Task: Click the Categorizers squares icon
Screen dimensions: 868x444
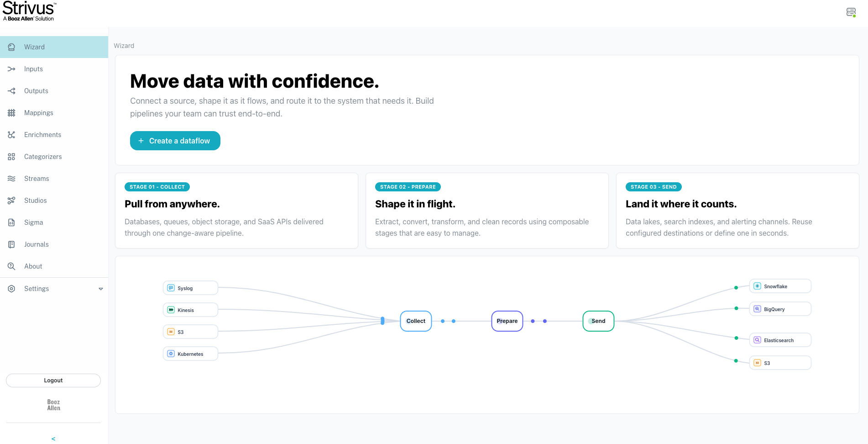Action: coord(11,157)
